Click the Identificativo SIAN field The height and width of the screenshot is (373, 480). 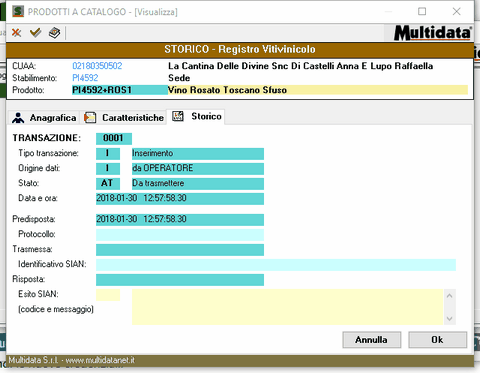click(x=276, y=265)
